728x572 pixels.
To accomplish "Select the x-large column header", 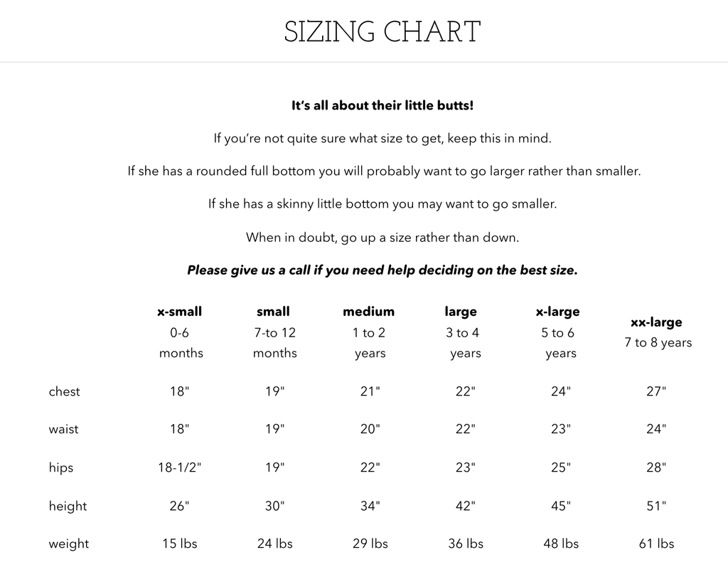I will pos(558,312).
